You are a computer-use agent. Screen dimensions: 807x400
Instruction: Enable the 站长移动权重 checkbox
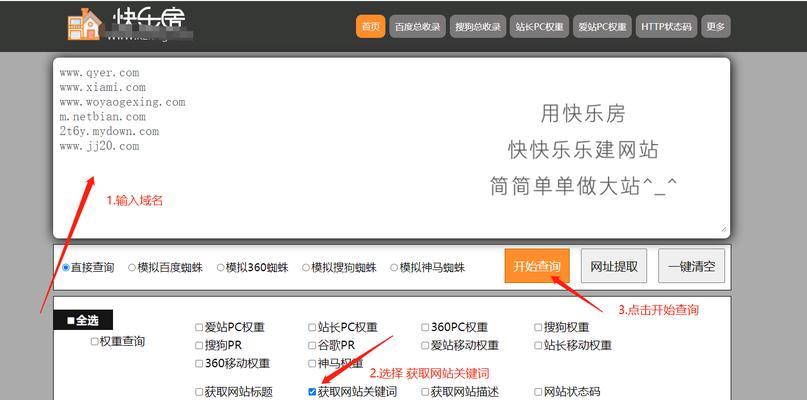(x=538, y=345)
